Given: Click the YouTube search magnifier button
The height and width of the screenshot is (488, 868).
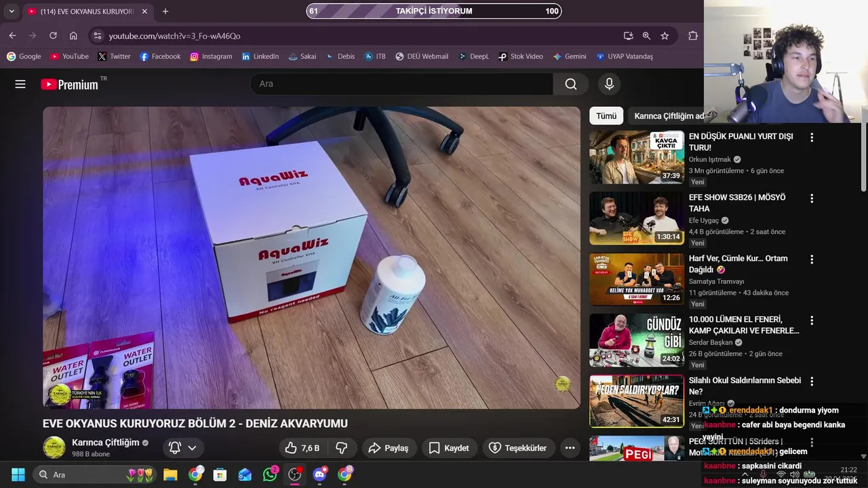Looking at the screenshot, I should click(x=571, y=84).
